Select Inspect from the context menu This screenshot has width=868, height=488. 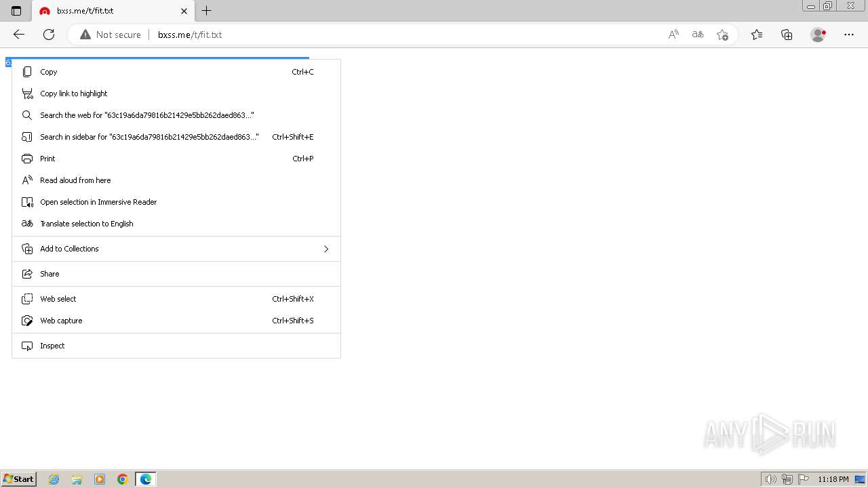point(176,346)
